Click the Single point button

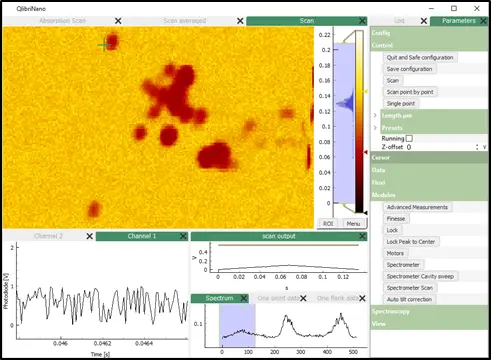click(401, 104)
